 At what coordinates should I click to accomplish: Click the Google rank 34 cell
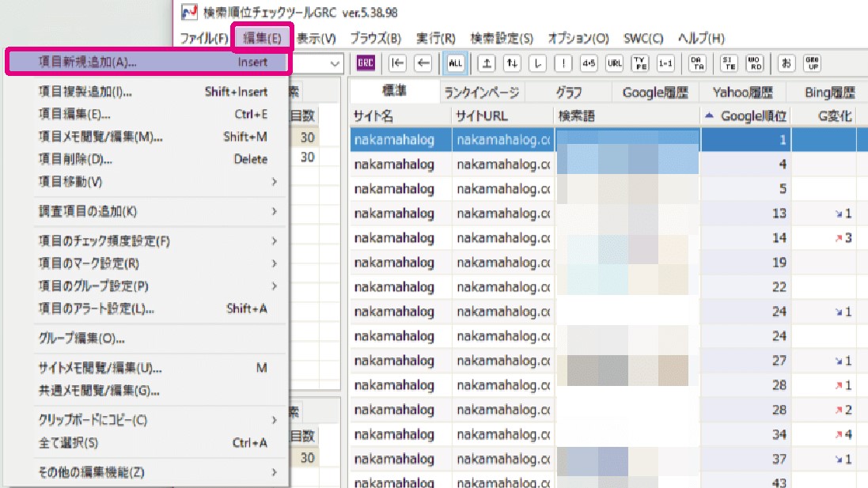pyautogui.click(x=745, y=434)
